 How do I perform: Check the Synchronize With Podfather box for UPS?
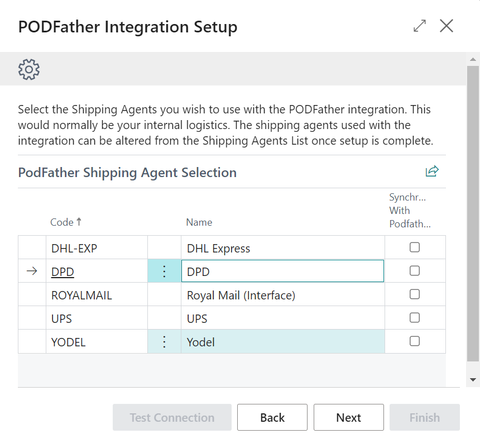click(415, 317)
